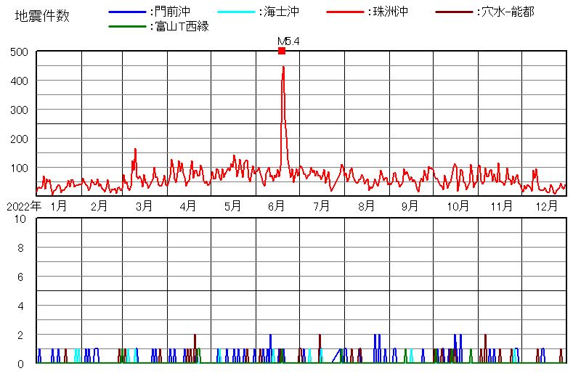This screenshot has width=581, height=392.
Task: Click the 2 value on lower chart axis
Action: coord(21,335)
